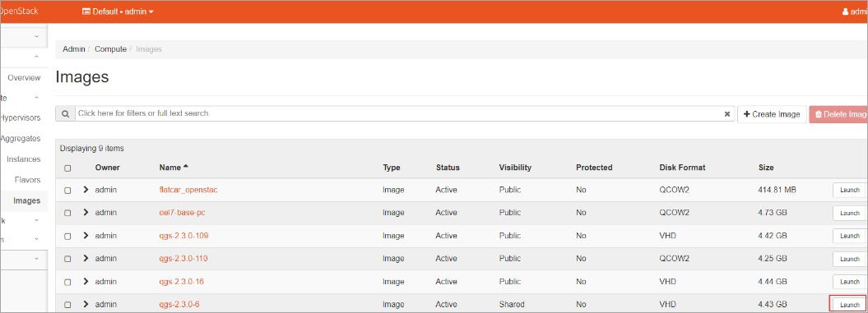The width and height of the screenshot is (868, 313).
Task: Open the Default • admin project dropdown
Action: coord(118,12)
